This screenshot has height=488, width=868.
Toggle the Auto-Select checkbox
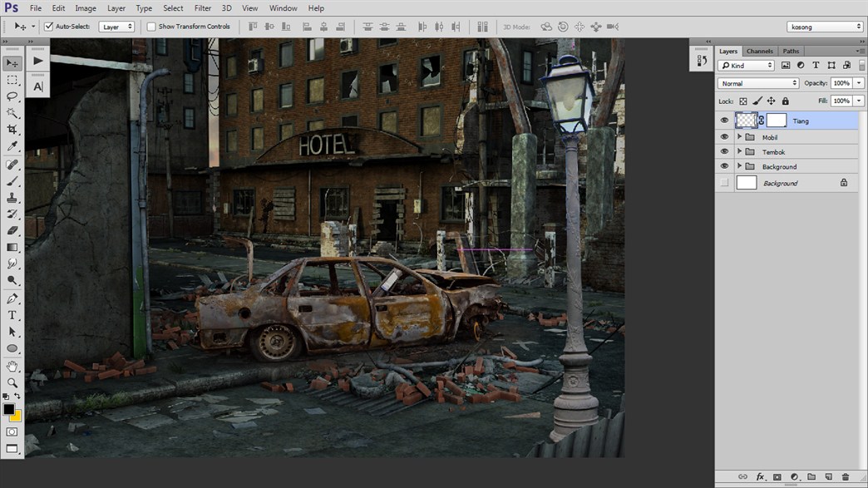point(48,27)
